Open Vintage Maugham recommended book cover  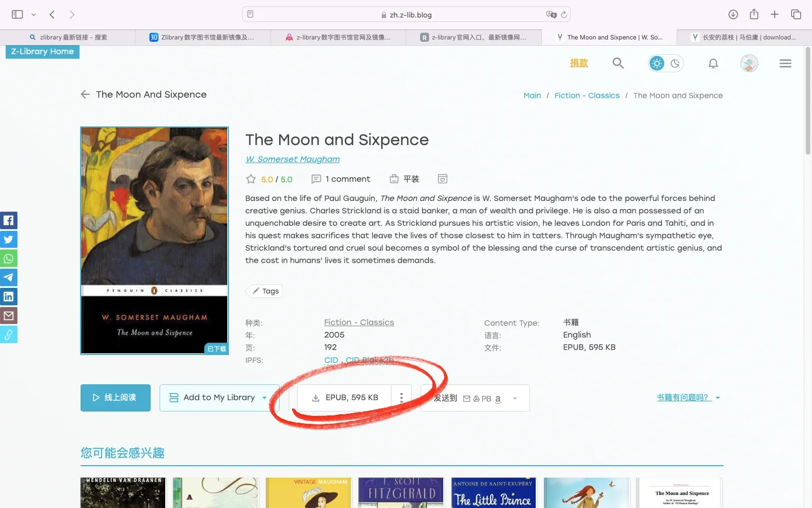308,493
